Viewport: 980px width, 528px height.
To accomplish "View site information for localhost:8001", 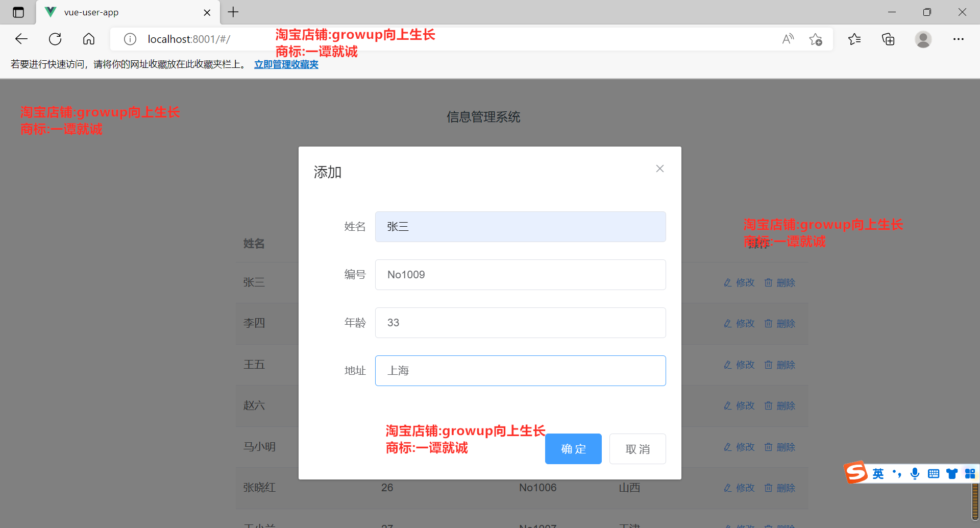I will (130, 39).
